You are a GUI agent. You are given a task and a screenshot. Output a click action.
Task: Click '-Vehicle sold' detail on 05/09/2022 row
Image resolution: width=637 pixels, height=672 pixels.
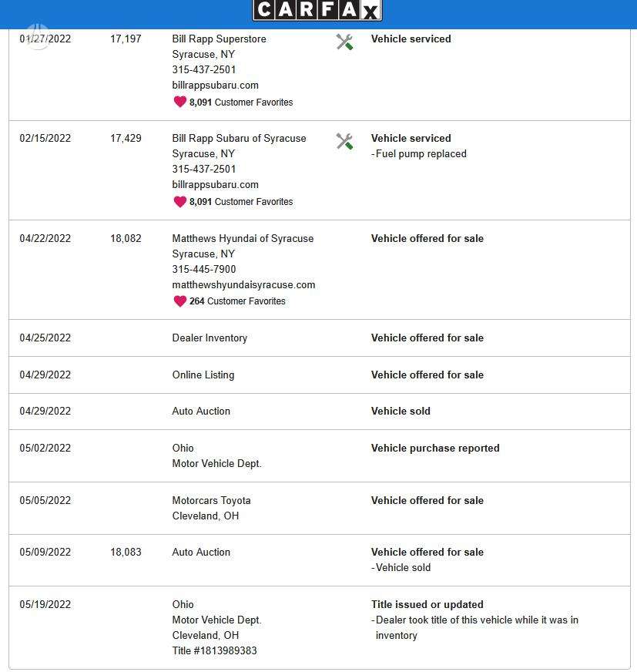pos(401,567)
